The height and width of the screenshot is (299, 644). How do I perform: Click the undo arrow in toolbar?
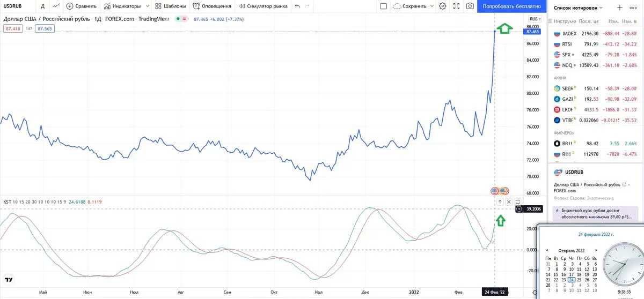click(x=297, y=6)
